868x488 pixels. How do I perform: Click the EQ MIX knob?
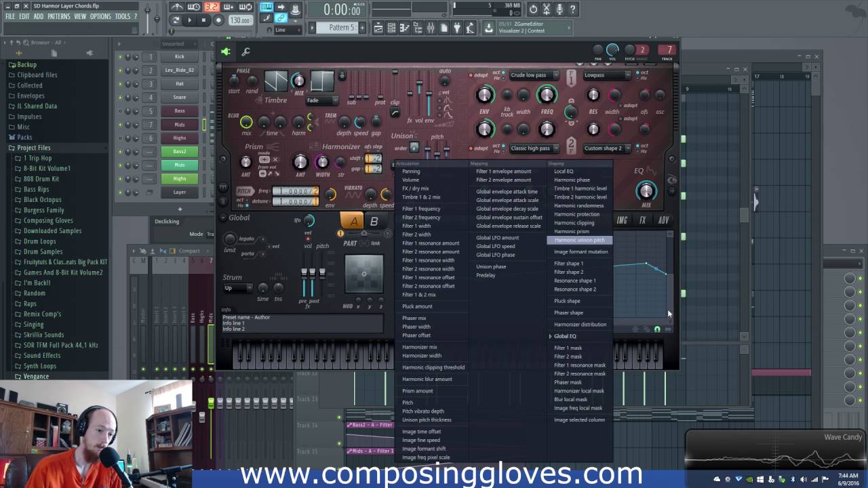tap(646, 191)
